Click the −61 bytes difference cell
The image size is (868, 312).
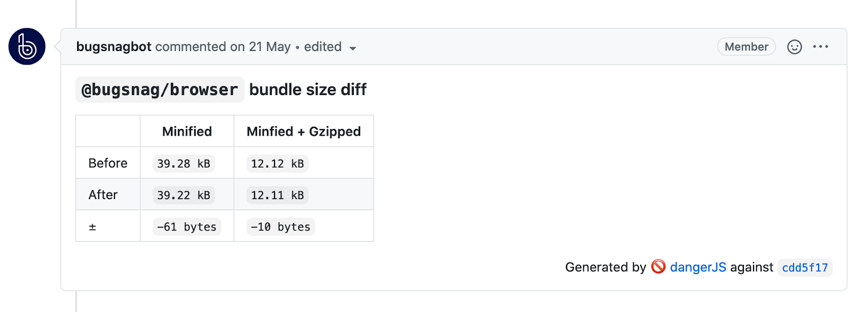pyautogui.click(x=187, y=227)
